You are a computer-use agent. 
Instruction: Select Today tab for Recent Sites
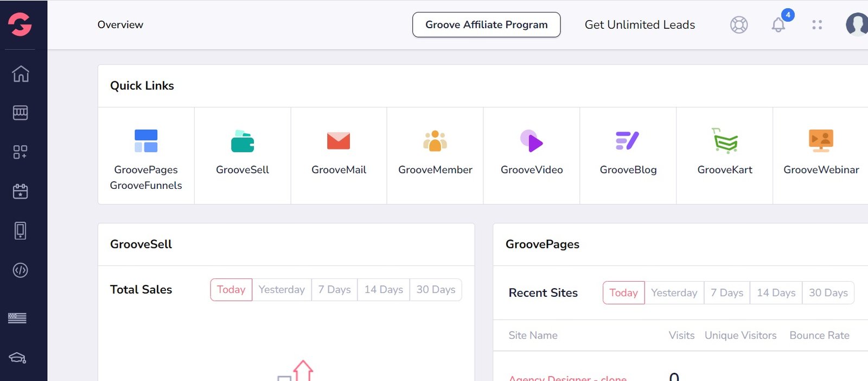pyautogui.click(x=623, y=293)
